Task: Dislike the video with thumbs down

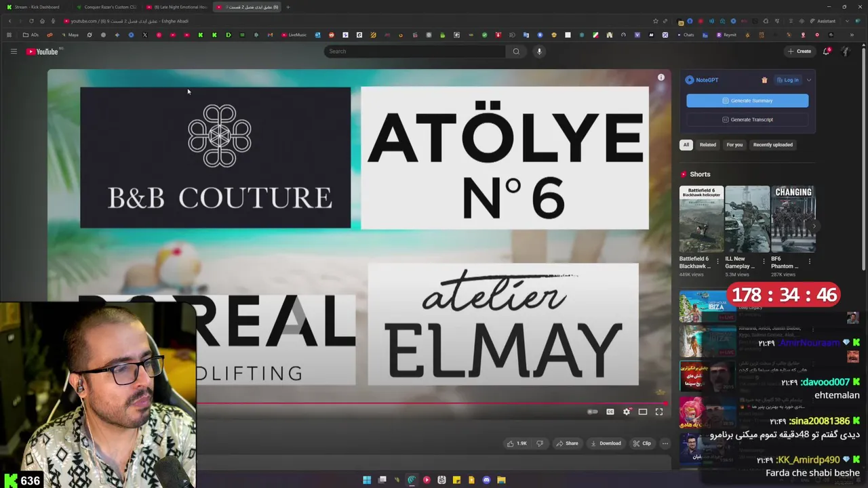Action: tap(540, 443)
